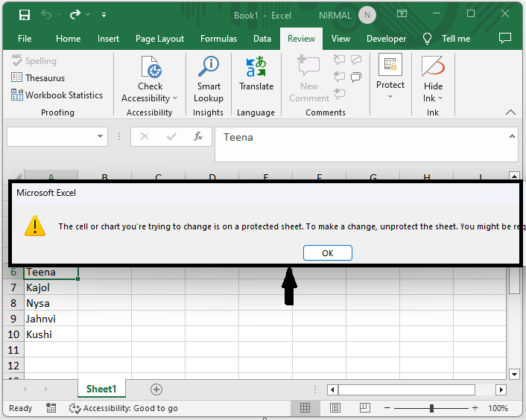The width and height of the screenshot is (526, 420).
Task: Click the zoom slider handle
Action: point(431,408)
